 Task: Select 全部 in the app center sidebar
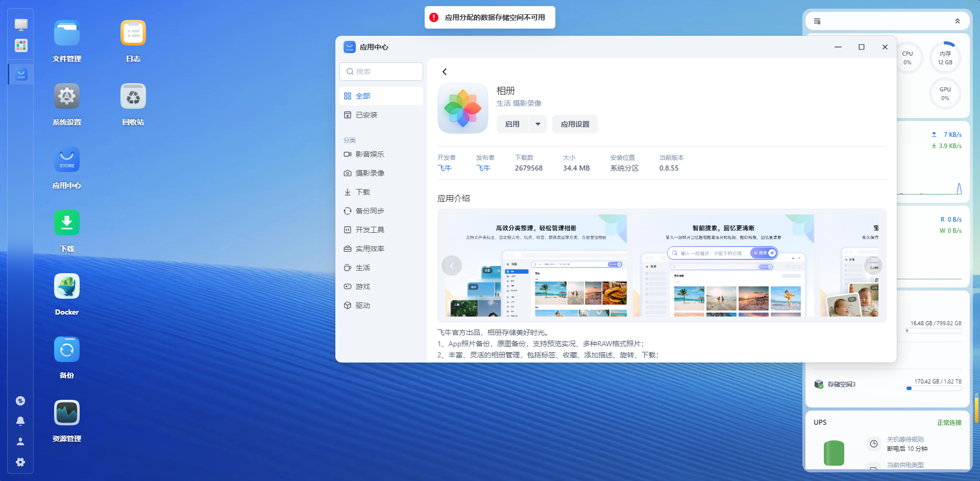click(381, 96)
